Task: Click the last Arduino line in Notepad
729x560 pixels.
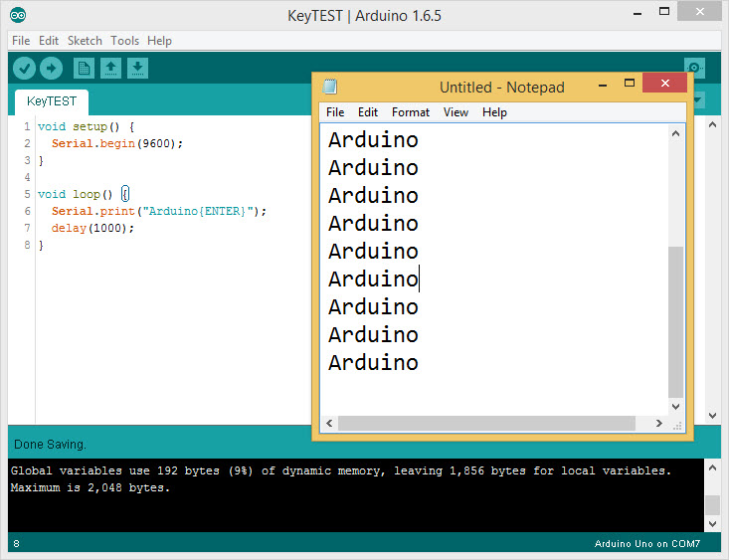Action: pos(373,363)
